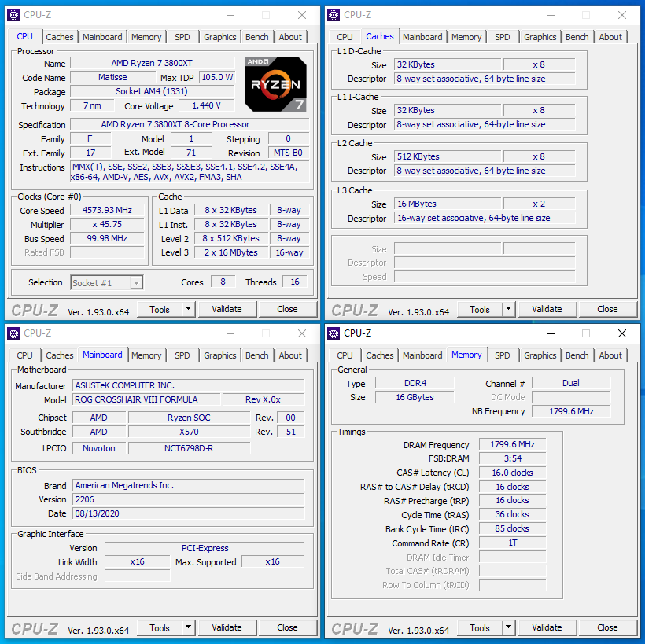Viewport: 645px width, 644px height.
Task: Open Bench tab in Caches window
Action: click(x=577, y=37)
